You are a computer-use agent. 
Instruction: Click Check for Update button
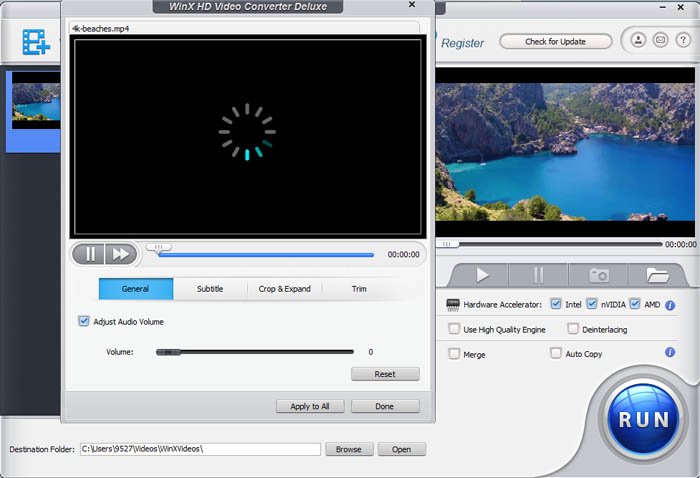point(555,42)
